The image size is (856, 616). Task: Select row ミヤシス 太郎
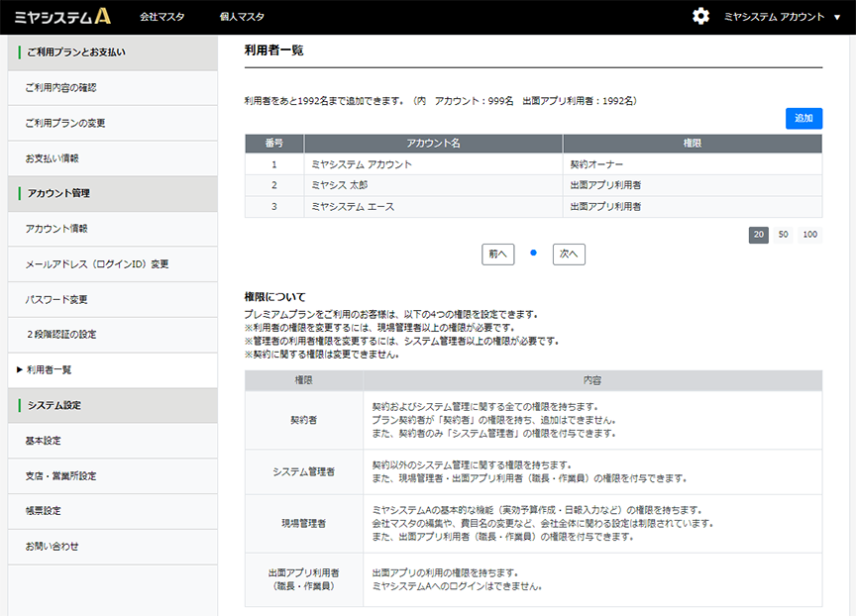pos(533,185)
